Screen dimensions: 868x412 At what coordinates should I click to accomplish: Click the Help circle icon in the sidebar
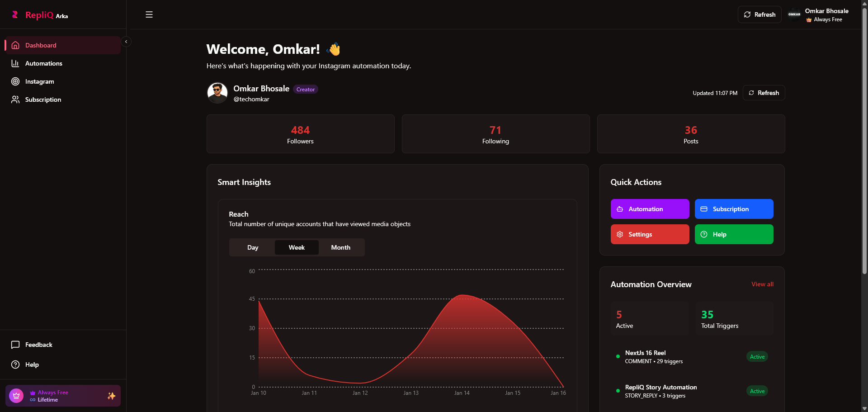[x=15, y=365]
